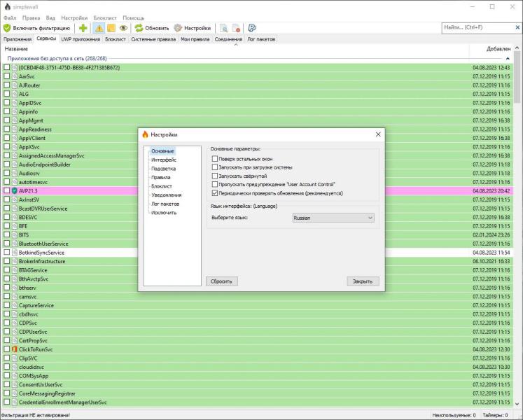This screenshot has height=420, width=523.
Task: Open the Помощь menu
Action: click(134, 17)
